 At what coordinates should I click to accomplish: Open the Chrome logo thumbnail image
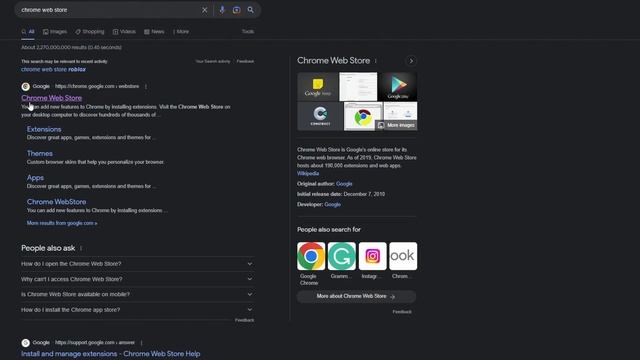pyautogui.click(x=363, y=116)
